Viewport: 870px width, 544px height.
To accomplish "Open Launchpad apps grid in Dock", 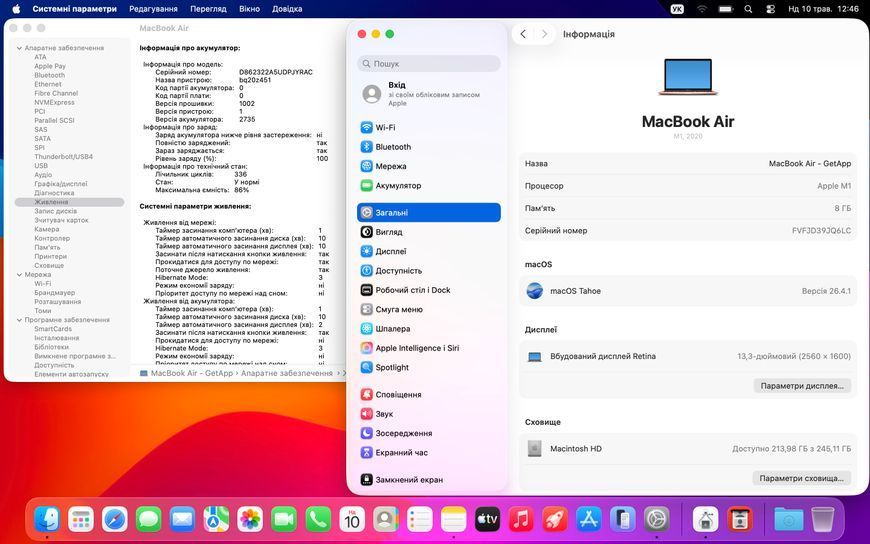I will pyautogui.click(x=81, y=520).
